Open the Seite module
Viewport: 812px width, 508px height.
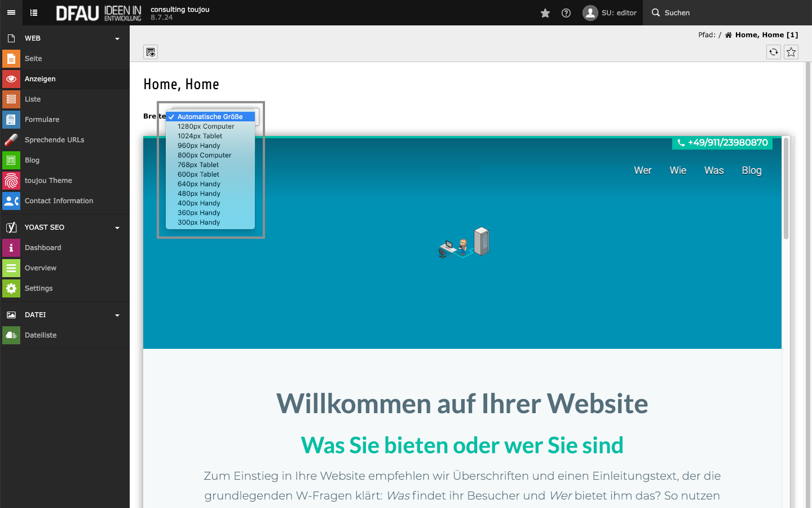point(33,59)
